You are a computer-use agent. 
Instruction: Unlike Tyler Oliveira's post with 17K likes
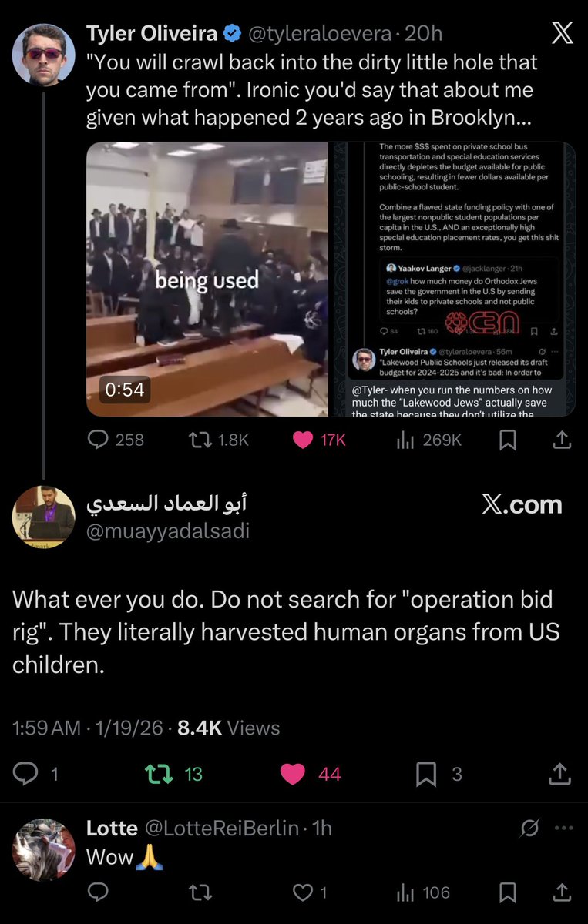(x=320, y=439)
